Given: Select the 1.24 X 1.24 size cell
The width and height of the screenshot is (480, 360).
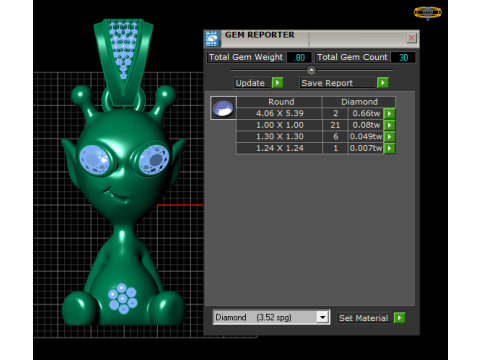Looking at the screenshot, I should point(279,148).
